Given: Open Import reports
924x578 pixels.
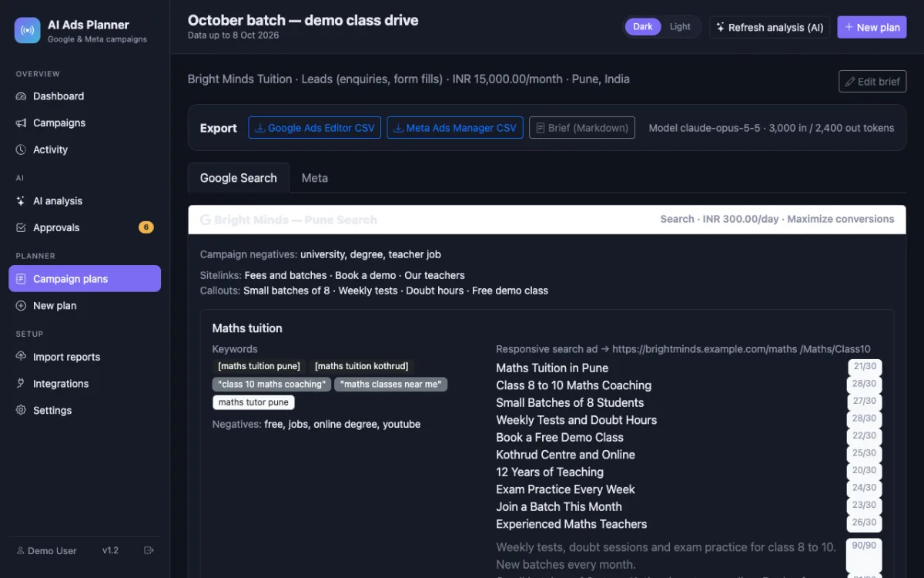Looking at the screenshot, I should pos(85,357).
